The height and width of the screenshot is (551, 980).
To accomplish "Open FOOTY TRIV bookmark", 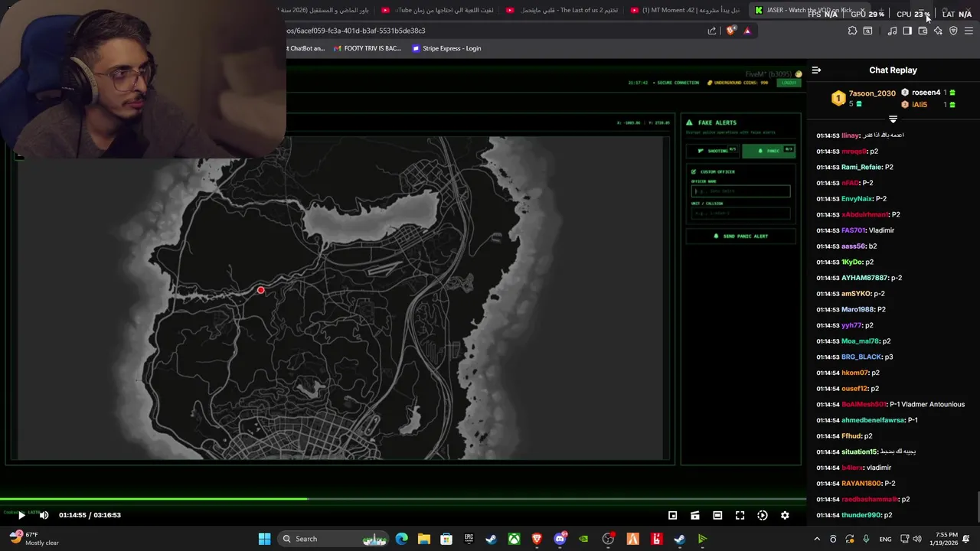I will (366, 48).
